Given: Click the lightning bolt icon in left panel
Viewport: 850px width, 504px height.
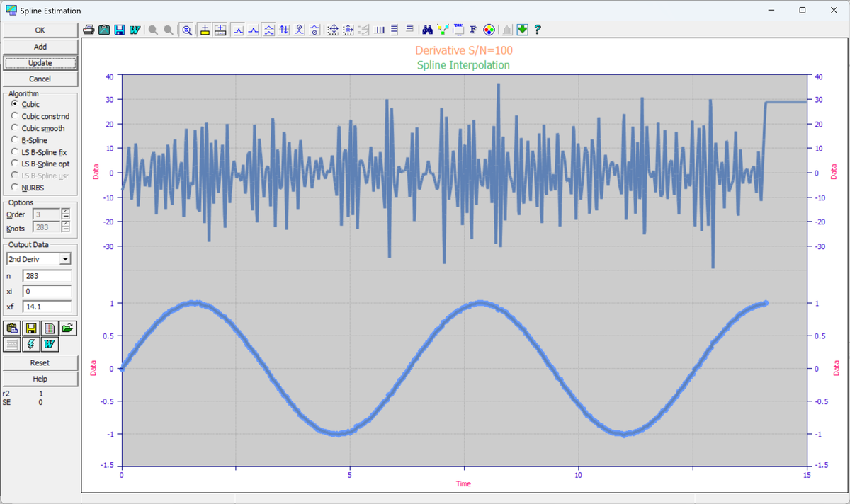Looking at the screenshot, I should (x=30, y=345).
